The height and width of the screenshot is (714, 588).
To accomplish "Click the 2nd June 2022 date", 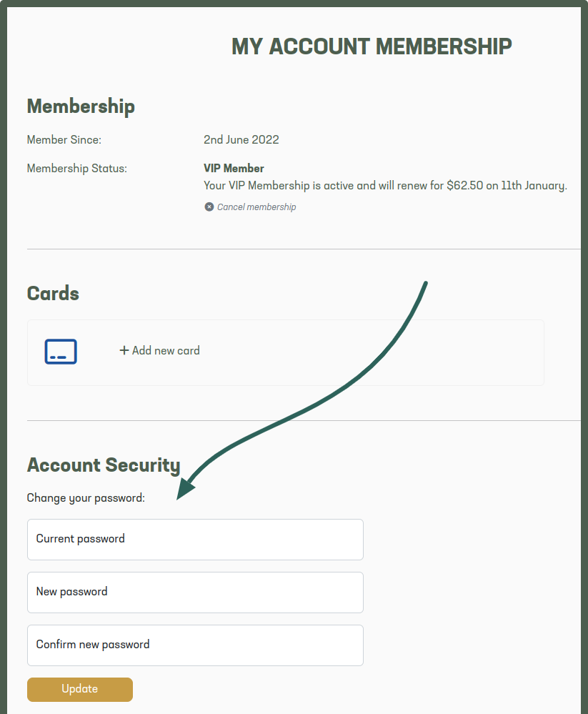I will (241, 139).
